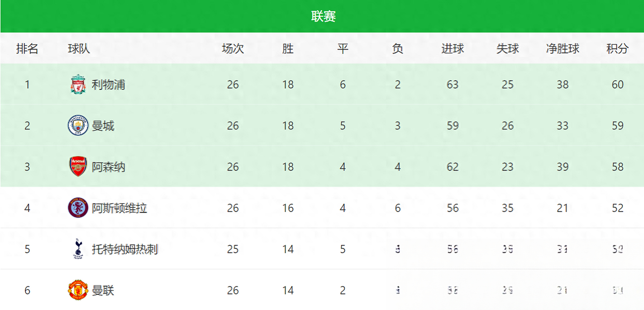Open the 联赛 tab header
The height and width of the screenshot is (310, 644).
point(323,16)
